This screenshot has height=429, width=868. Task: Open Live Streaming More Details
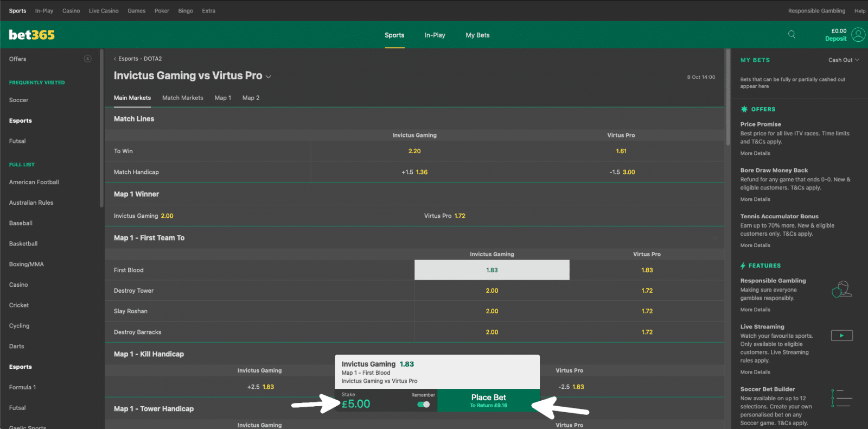click(755, 372)
